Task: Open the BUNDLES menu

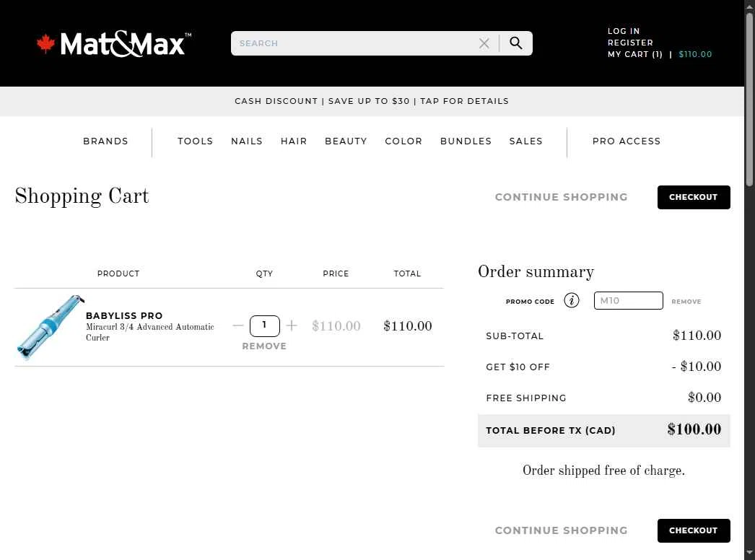Action: pyautogui.click(x=466, y=141)
